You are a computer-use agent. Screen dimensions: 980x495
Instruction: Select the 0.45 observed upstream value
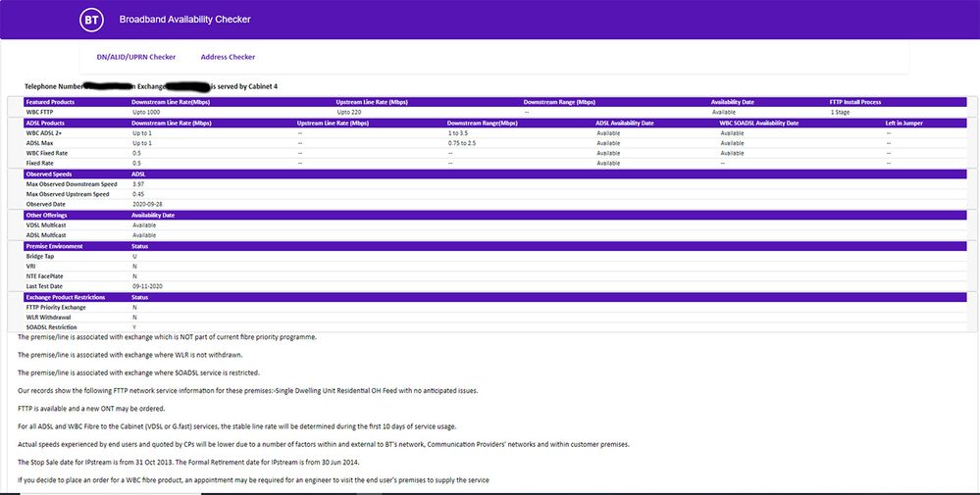point(138,194)
